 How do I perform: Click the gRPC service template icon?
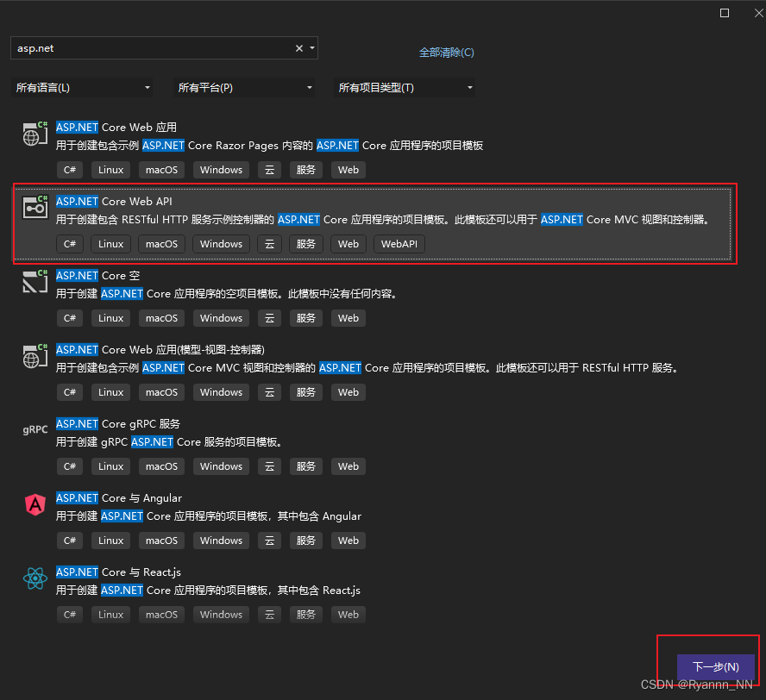point(35,429)
